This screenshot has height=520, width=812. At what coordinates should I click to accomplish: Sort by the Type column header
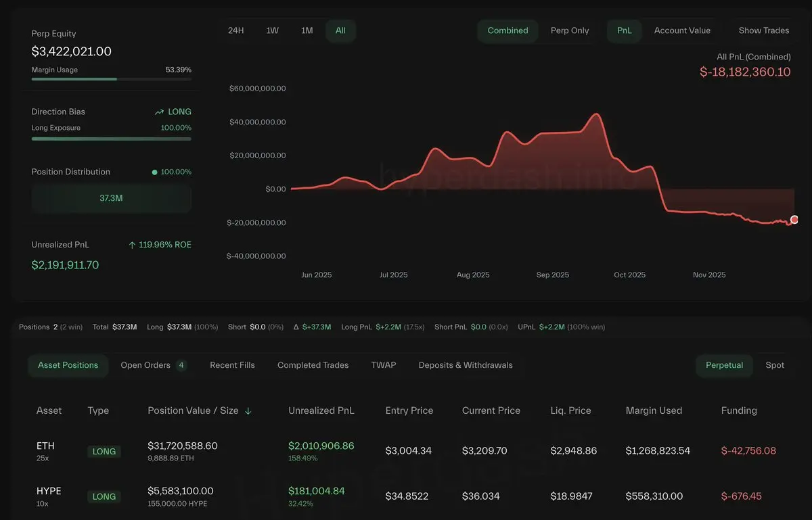click(98, 410)
